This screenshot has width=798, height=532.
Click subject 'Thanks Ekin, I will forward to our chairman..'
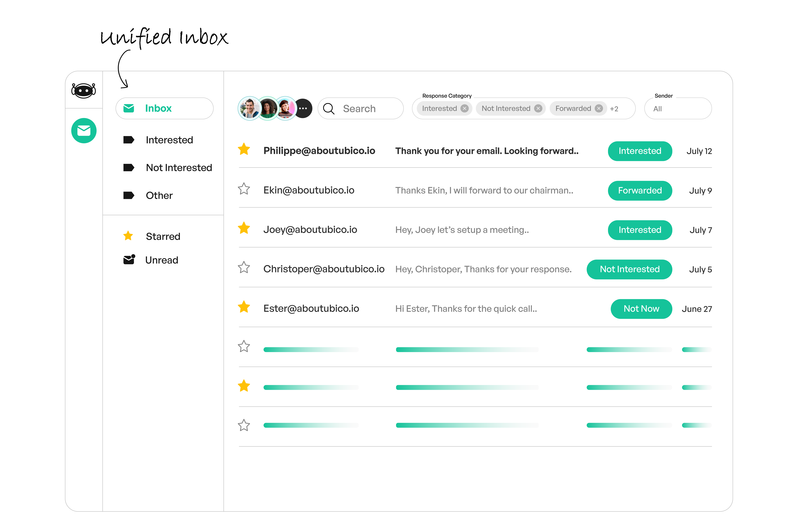(x=484, y=190)
